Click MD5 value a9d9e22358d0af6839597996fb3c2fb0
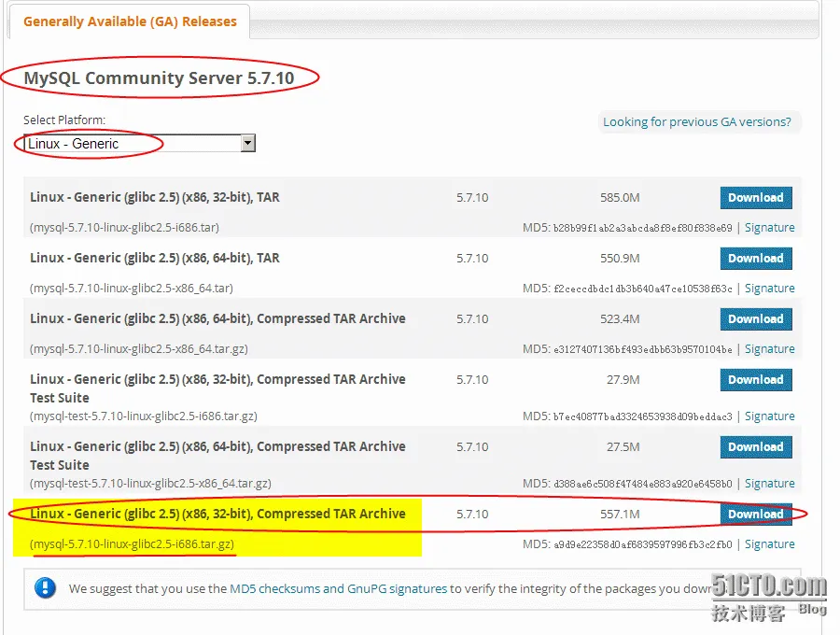 (642, 544)
